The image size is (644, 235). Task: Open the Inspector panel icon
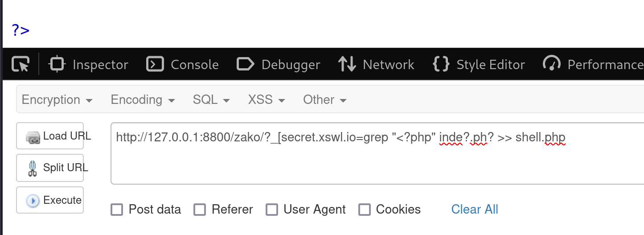(x=57, y=64)
